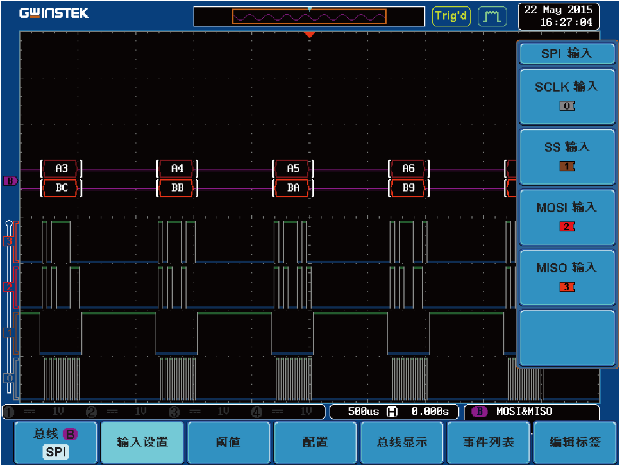The width and height of the screenshot is (619, 466).
Task: Click the orange trigger position marker
Action: tap(309, 34)
